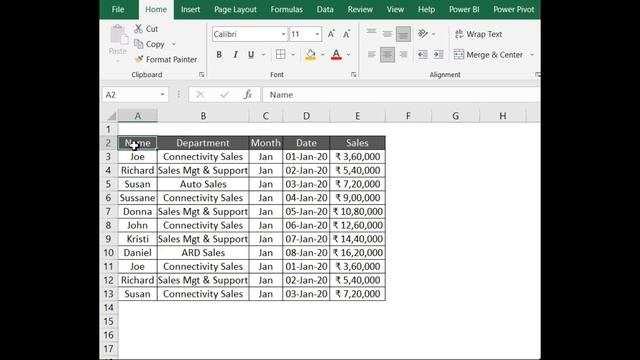640x360 pixels.
Task: Top align cell content
Action: [371, 34]
